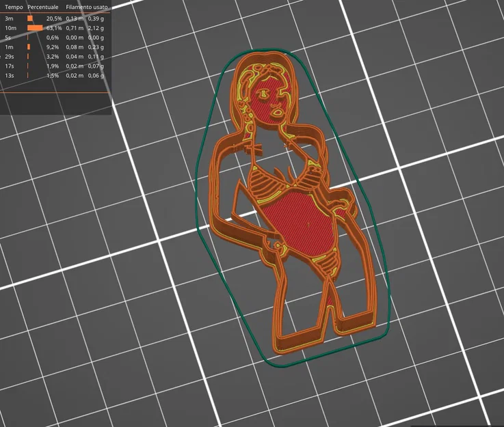Click the '0,11 g' filament weight

tap(96, 57)
